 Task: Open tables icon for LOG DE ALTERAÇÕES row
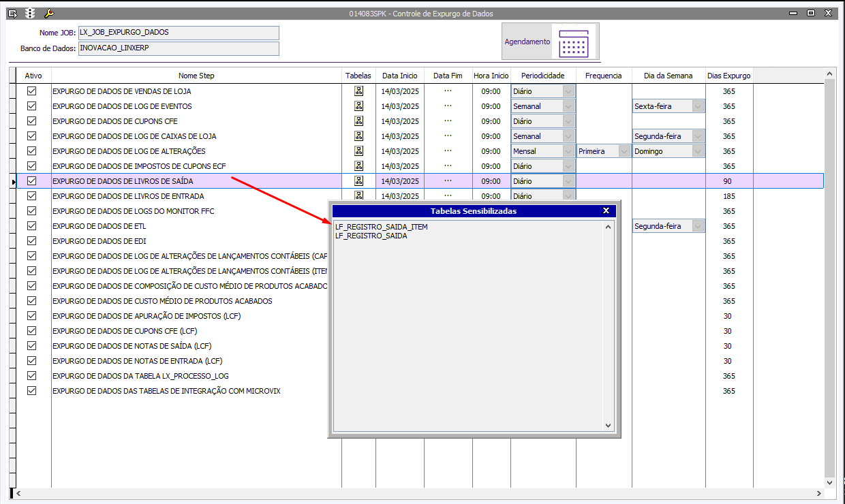tap(359, 151)
